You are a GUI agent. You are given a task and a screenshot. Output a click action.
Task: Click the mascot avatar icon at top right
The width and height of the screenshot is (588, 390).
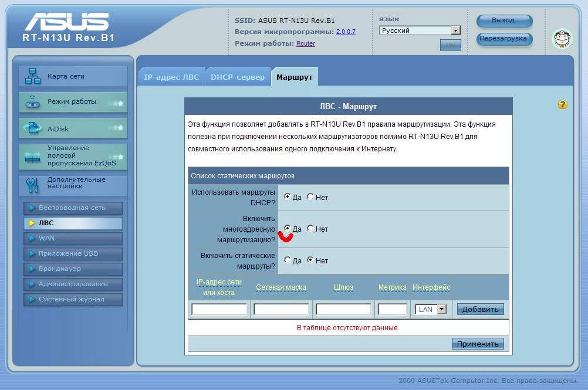[562, 39]
